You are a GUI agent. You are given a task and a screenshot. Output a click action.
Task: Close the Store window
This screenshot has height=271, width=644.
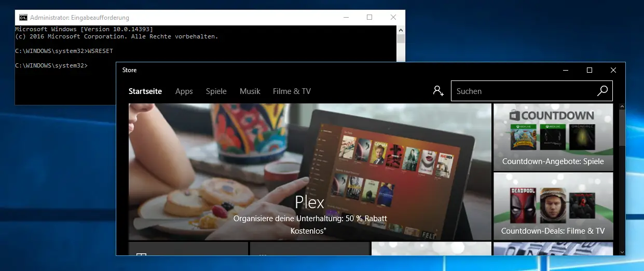[x=613, y=70]
